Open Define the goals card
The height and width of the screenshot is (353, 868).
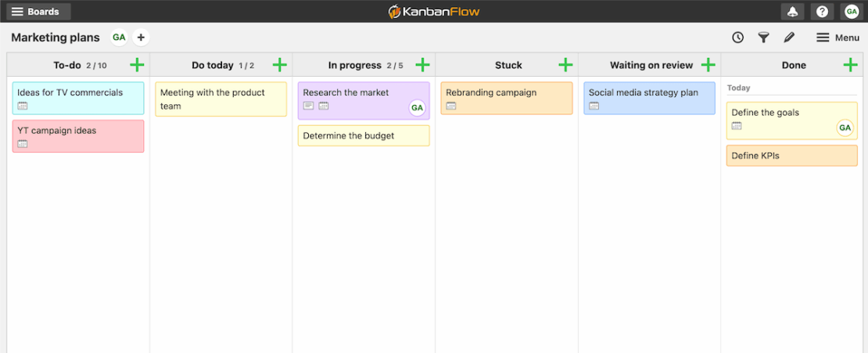(x=792, y=121)
